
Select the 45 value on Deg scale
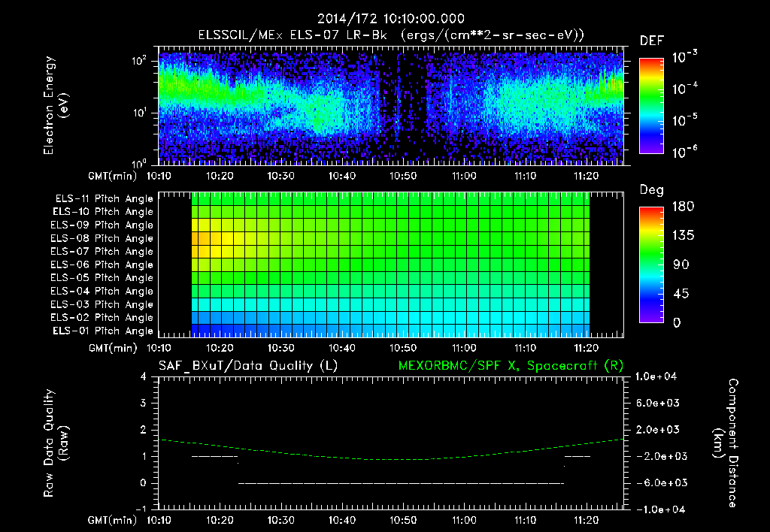[x=681, y=294]
